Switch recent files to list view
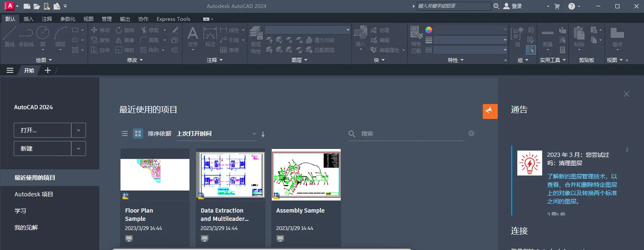This screenshot has height=250, width=644. 124,134
